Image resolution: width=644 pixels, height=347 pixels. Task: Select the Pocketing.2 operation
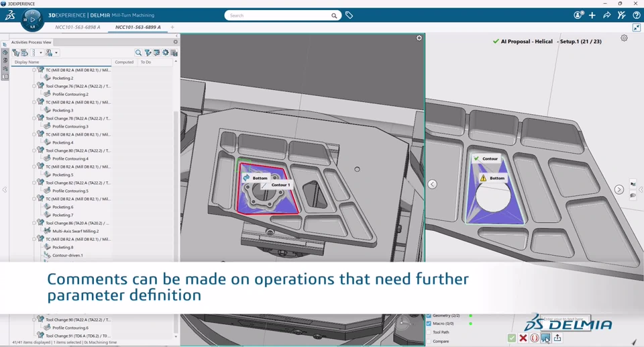coord(63,78)
